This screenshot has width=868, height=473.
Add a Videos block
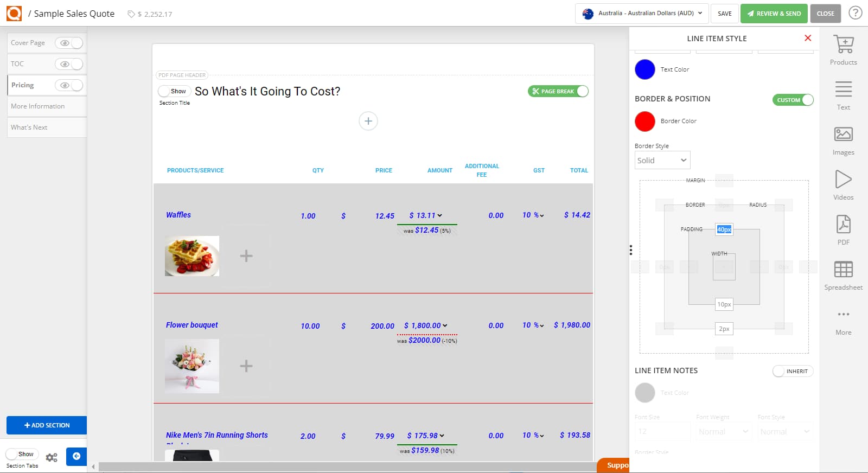pyautogui.click(x=843, y=186)
